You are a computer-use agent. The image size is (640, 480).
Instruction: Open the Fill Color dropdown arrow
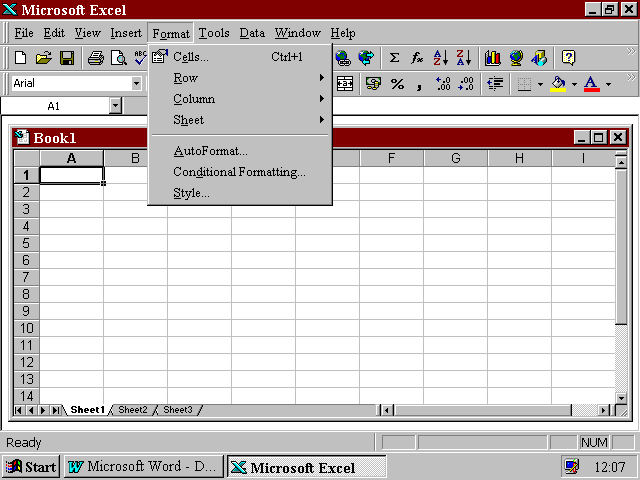(574, 84)
